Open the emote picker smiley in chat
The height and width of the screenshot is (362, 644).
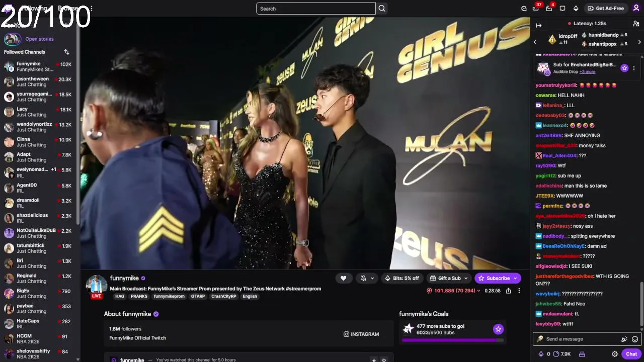[x=635, y=339]
